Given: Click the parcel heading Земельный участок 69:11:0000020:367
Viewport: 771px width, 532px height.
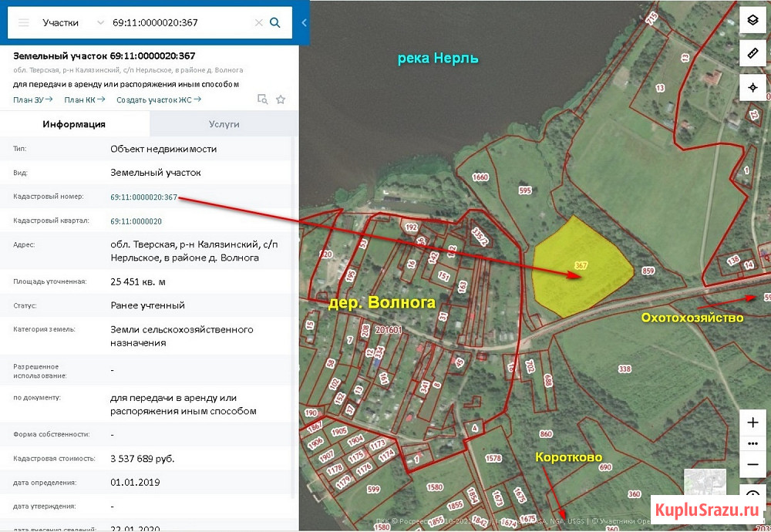Looking at the screenshot, I should point(104,56).
